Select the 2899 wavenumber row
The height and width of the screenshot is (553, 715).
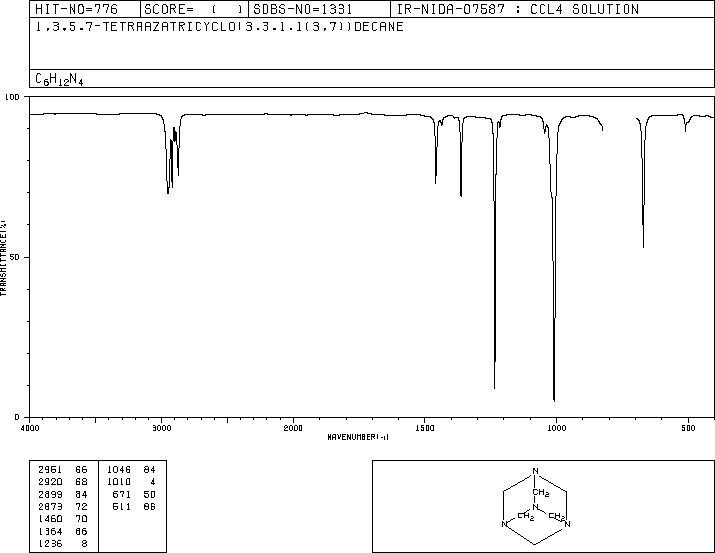63,494
